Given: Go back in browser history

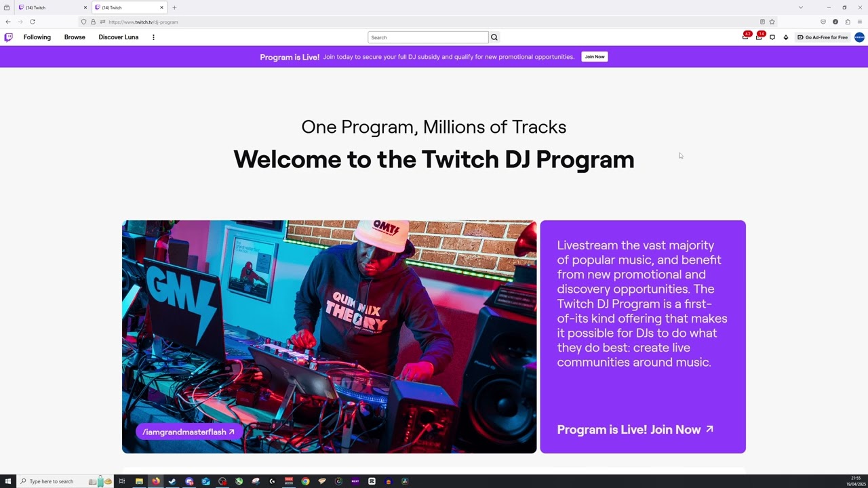Looking at the screenshot, I should pos(8,22).
